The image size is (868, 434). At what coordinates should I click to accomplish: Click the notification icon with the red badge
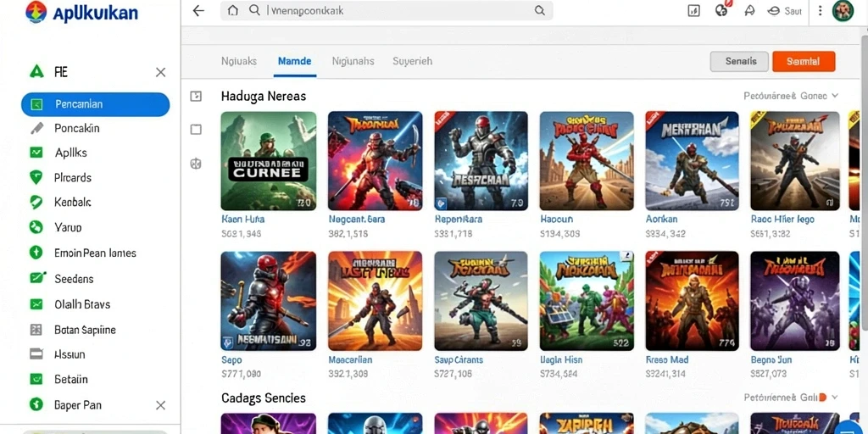[721, 9]
